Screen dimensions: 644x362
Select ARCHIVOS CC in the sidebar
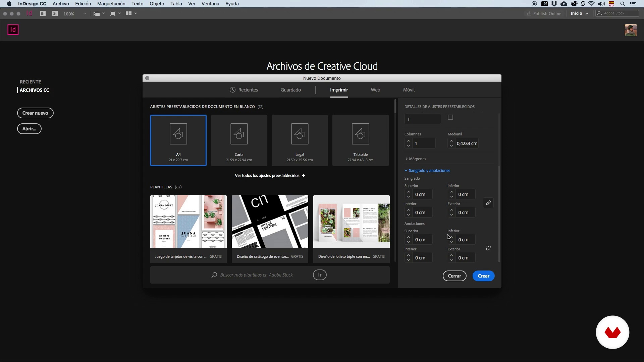coord(34,90)
